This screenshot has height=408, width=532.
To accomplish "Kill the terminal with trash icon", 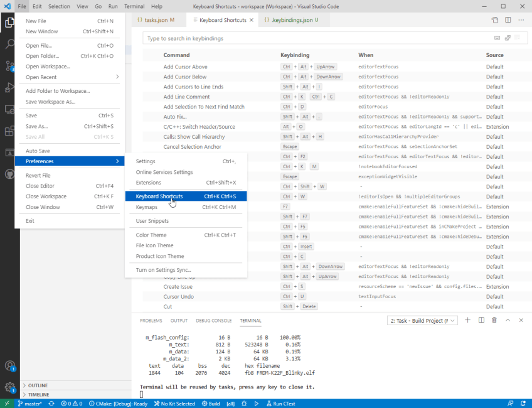I will tap(494, 320).
